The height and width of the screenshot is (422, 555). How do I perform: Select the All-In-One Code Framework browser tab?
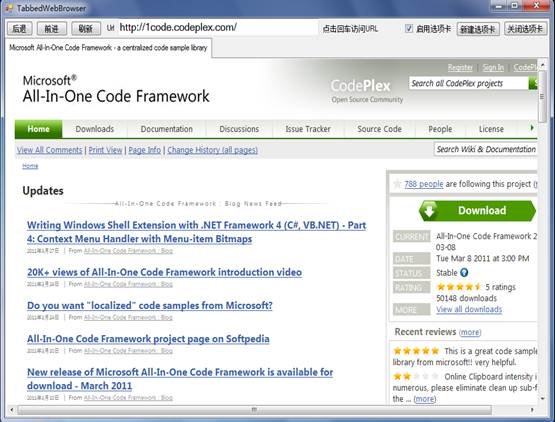(x=108, y=48)
